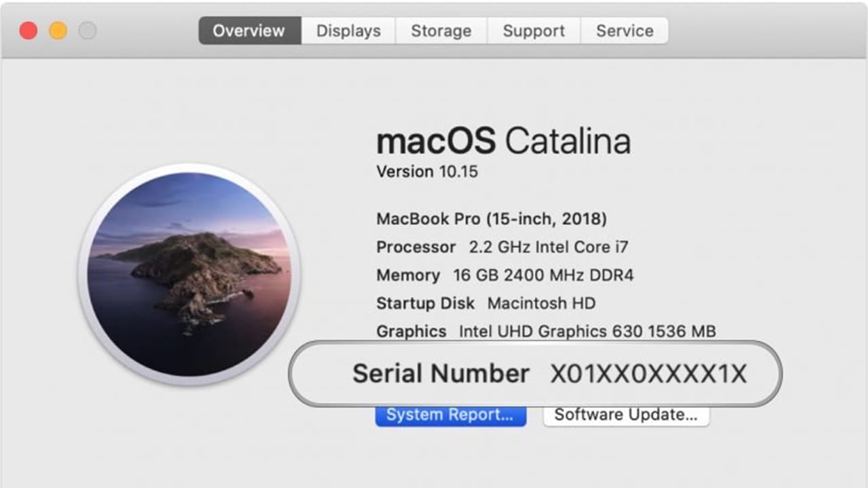Select the serial number X01XX0XXXX1X

(x=648, y=374)
